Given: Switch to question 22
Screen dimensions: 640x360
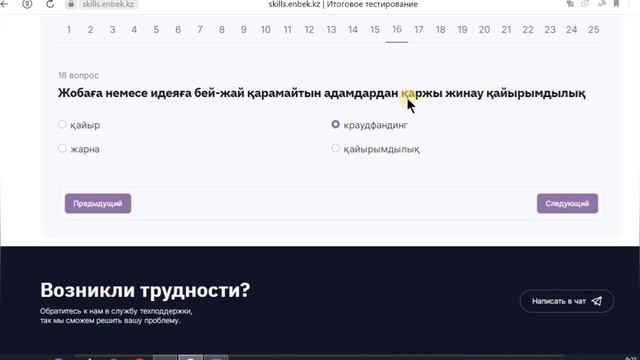Looking at the screenshot, I should coord(528,29).
